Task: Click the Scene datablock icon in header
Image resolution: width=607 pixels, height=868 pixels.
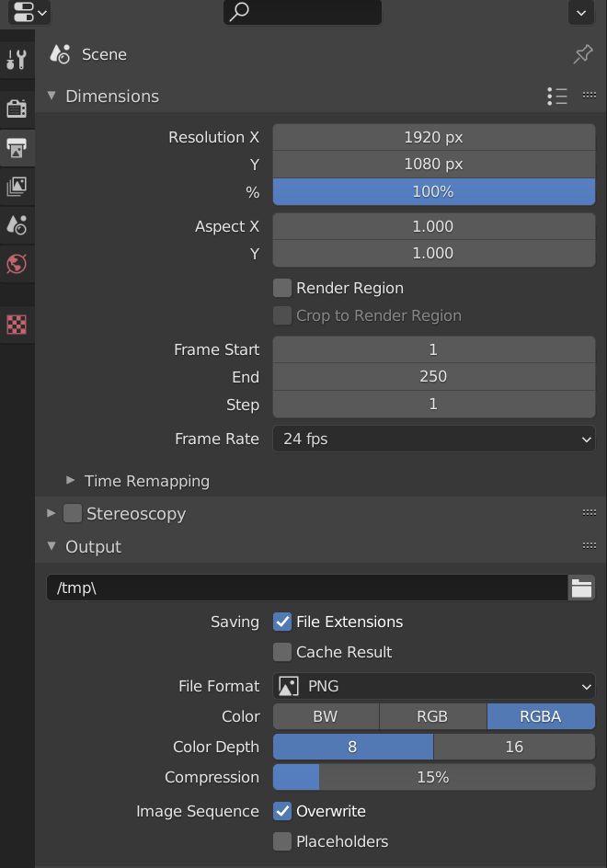Action: [x=60, y=54]
